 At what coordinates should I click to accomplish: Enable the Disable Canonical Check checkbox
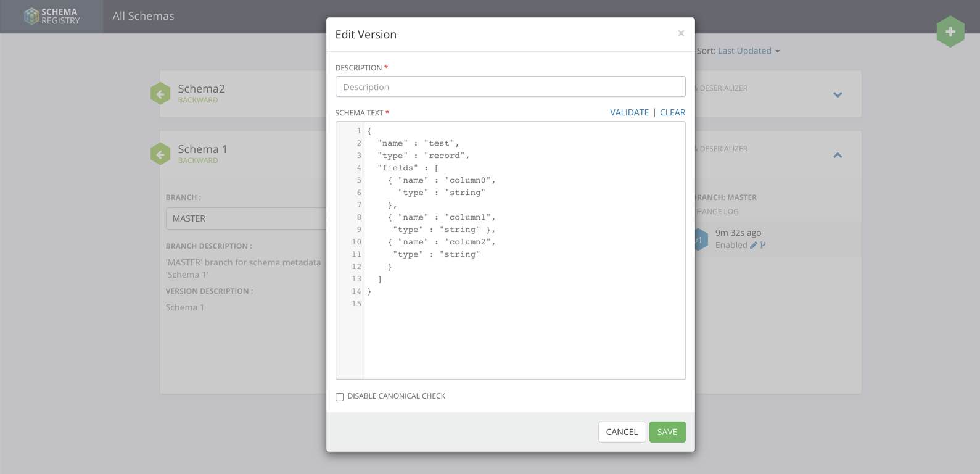[339, 397]
